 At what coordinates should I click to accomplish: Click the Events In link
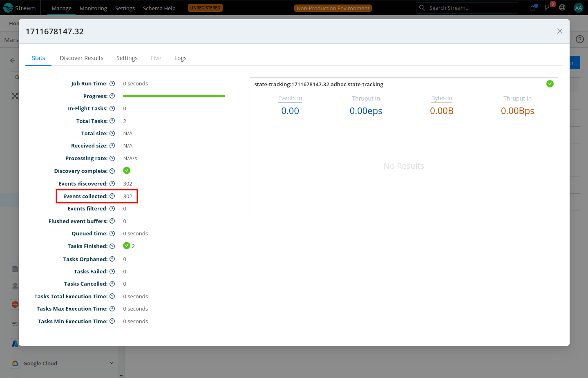click(290, 98)
